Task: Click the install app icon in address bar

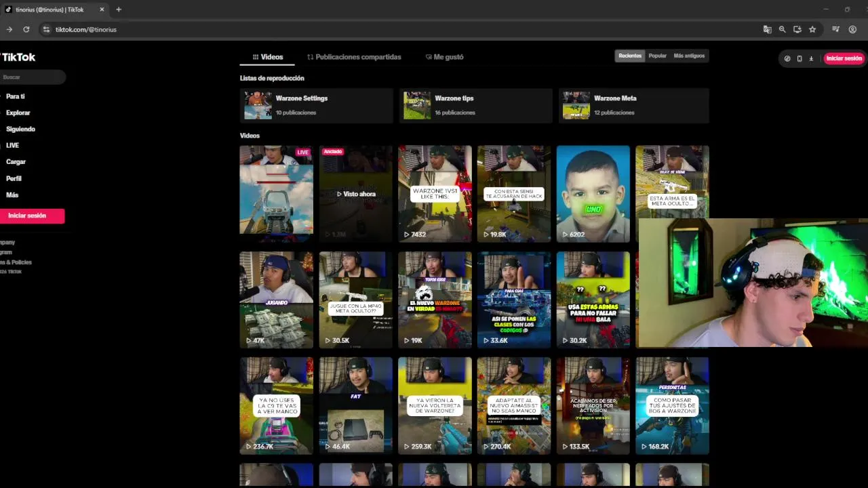Action: tap(797, 29)
